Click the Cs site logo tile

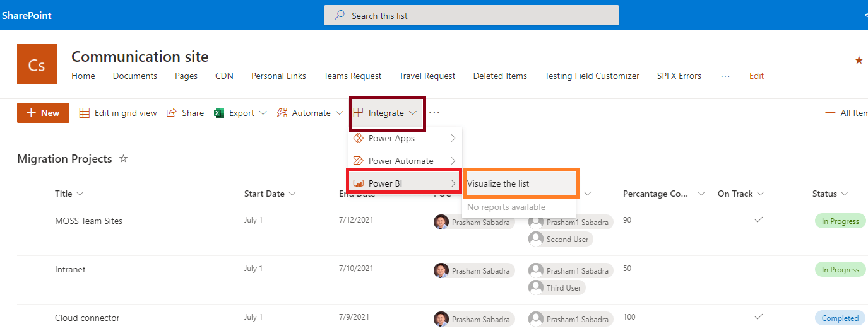click(x=37, y=64)
